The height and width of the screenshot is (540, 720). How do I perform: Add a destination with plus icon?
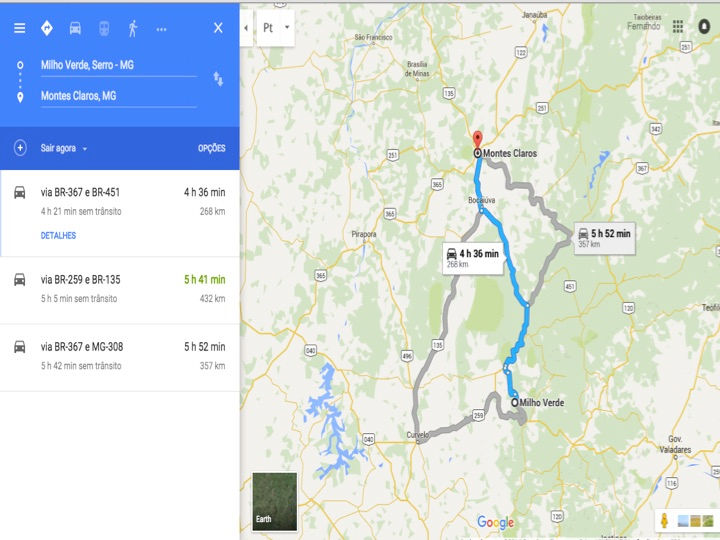coord(20,148)
